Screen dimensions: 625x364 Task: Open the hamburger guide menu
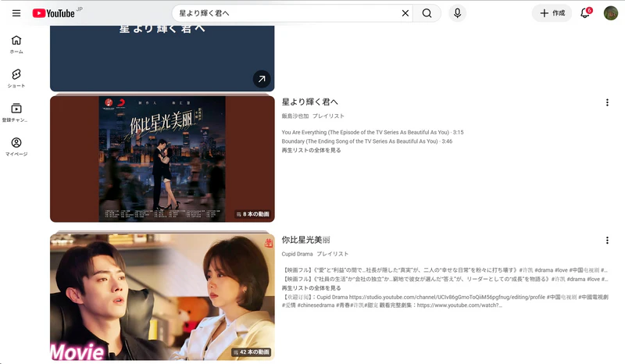pyautogui.click(x=16, y=13)
